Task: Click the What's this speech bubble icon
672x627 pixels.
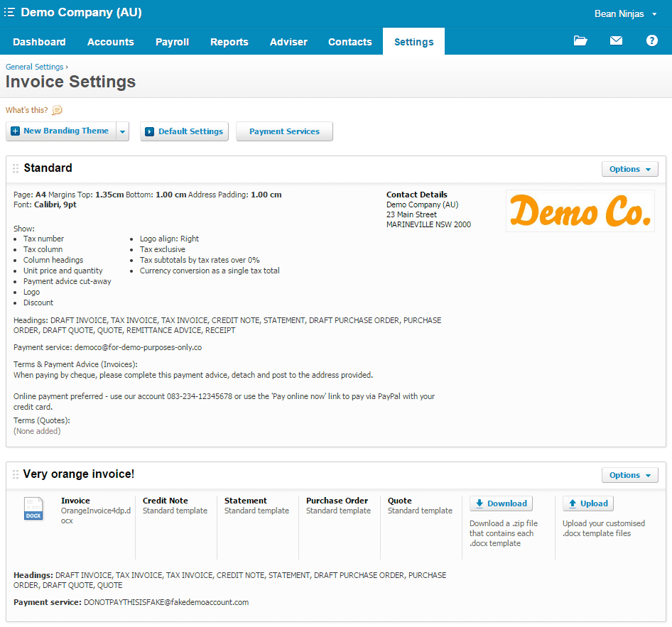Action: coord(57,111)
